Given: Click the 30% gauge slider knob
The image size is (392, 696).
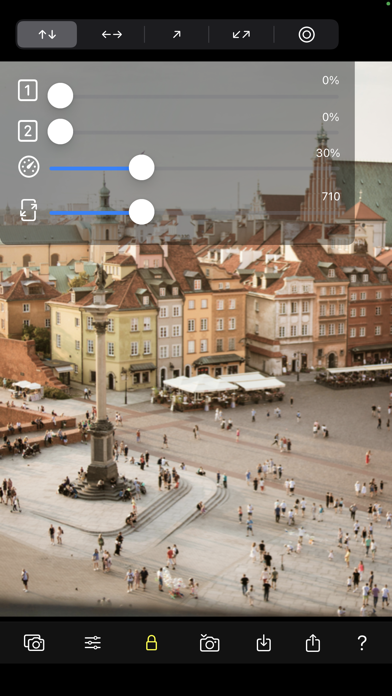Looking at the screenshot, I should click(x=142, y=167).
